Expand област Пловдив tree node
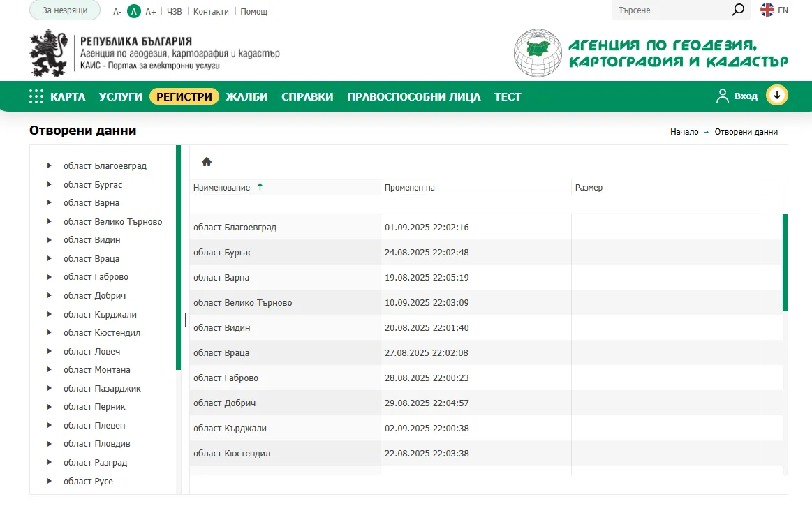The height and width of the screenshot is (506, 812). coord(50,444)
